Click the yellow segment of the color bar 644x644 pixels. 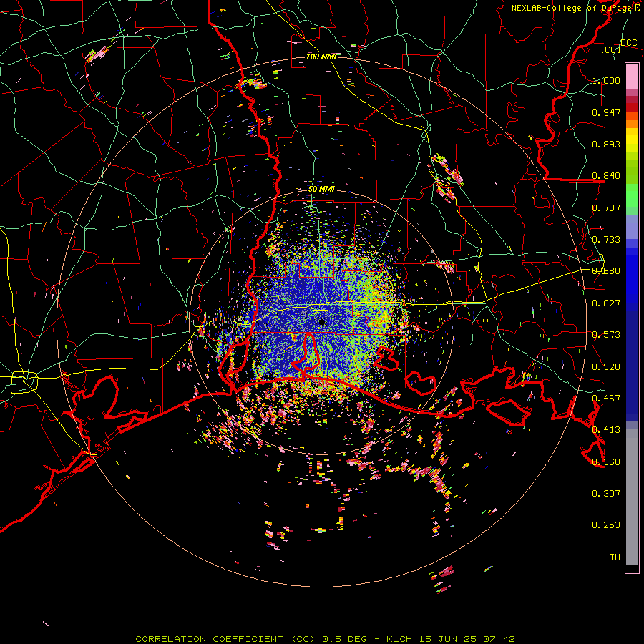[x=632, y=140]
